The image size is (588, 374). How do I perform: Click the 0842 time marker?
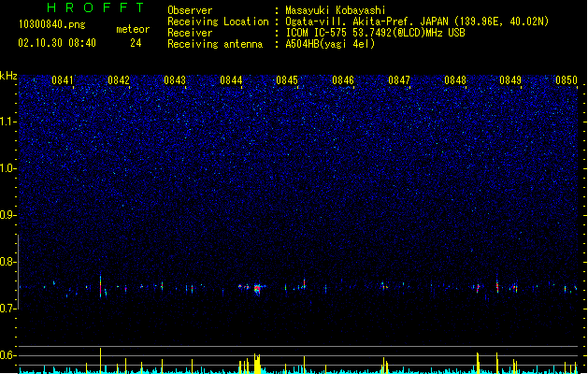click(119, 80)
